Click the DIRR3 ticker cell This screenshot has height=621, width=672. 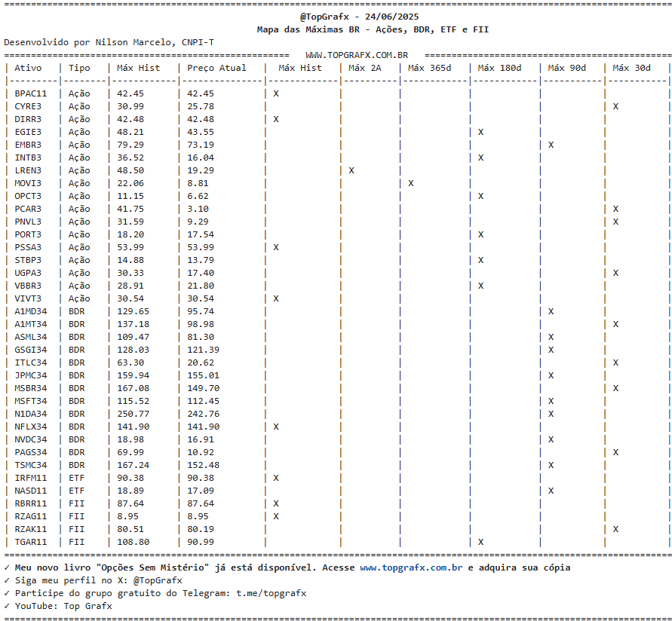pos(28,119)
